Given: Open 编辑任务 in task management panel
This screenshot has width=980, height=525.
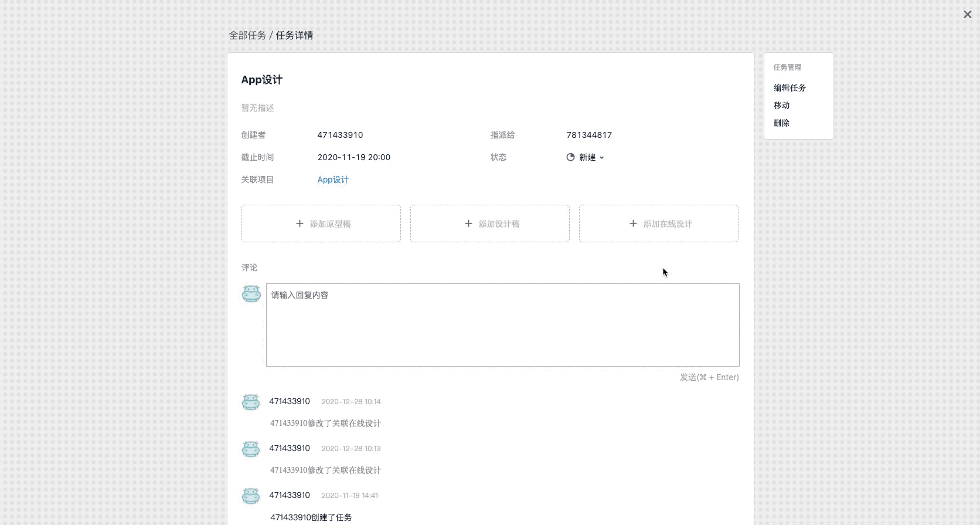Looking at the screenshot, I should (x=790, y=88).
